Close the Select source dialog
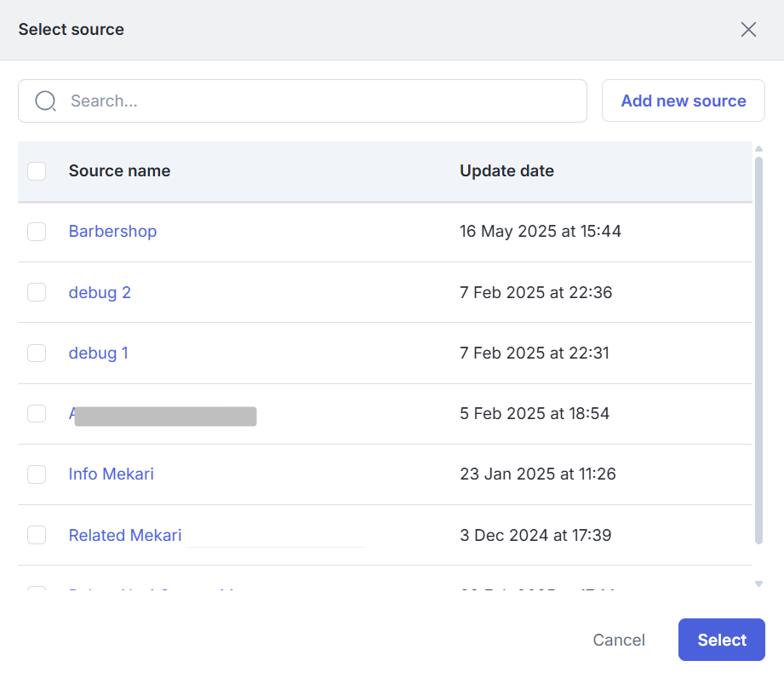Viewport: 784px width, 678px height. (x=748, y=30)
